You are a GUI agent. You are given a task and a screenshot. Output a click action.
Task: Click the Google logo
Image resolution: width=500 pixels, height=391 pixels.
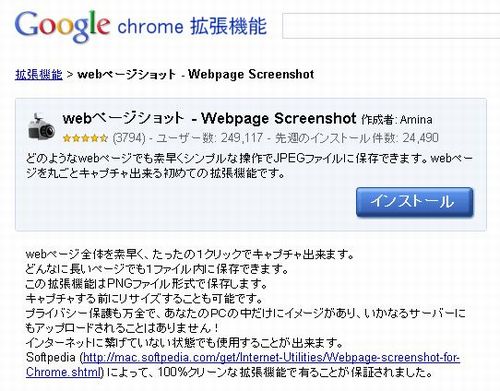tap(62, 26)
